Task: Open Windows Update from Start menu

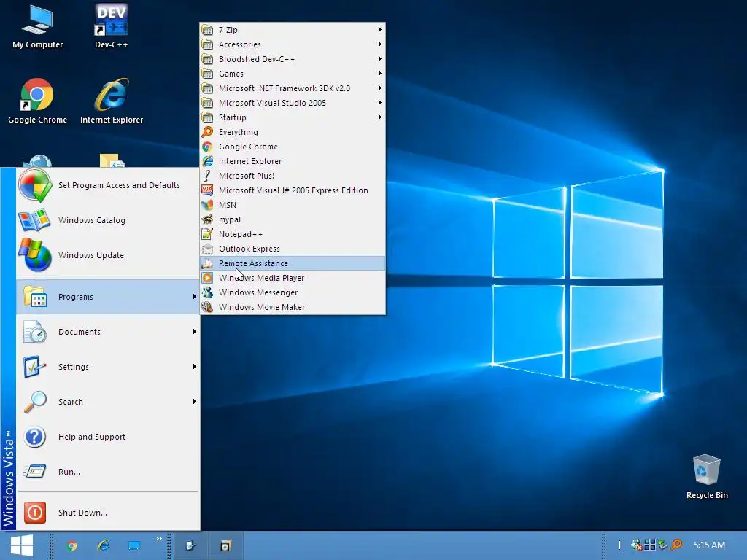Action: [108, 255]
